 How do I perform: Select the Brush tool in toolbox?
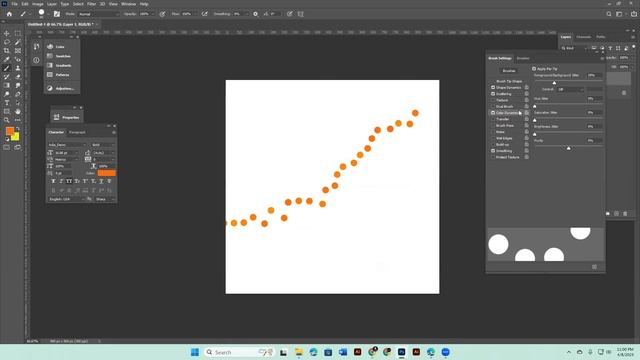7,68
